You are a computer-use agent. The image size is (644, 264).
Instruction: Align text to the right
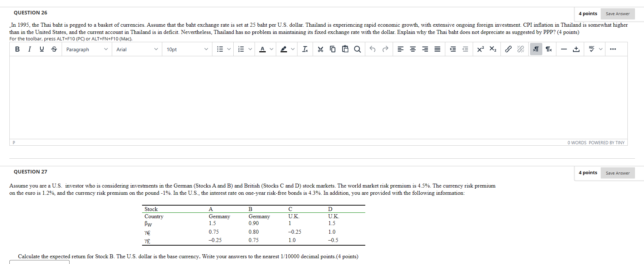(425, 49)
